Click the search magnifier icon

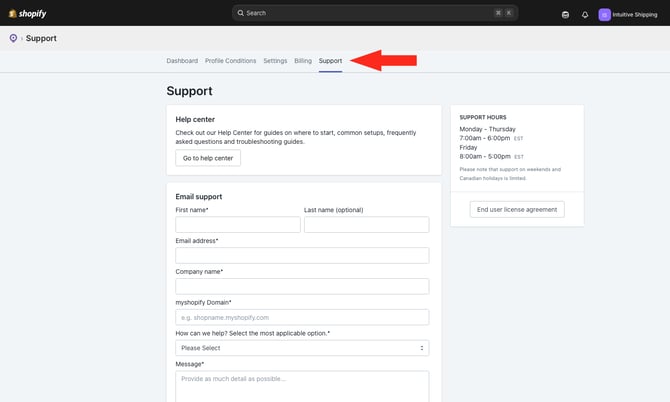241,13
